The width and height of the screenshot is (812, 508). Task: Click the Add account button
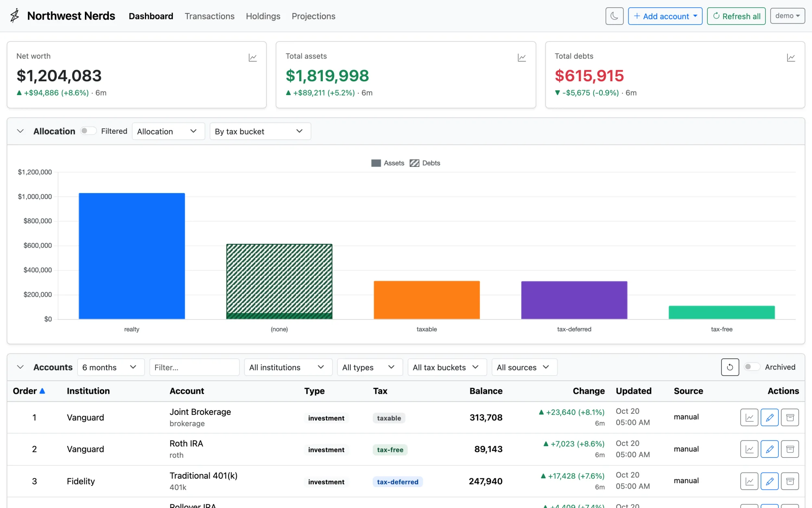665,16
